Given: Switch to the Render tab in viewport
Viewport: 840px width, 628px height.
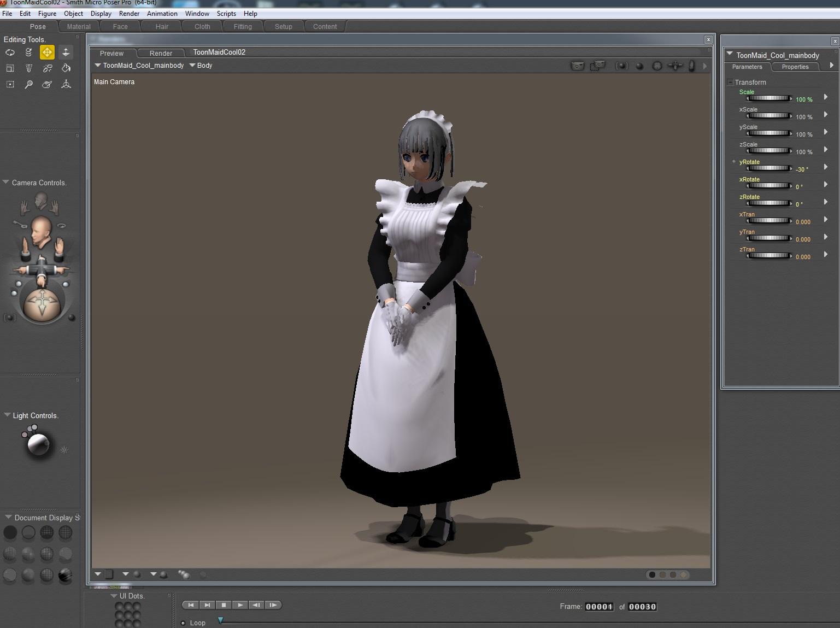Looking at the screenshot, I should 161,53.
